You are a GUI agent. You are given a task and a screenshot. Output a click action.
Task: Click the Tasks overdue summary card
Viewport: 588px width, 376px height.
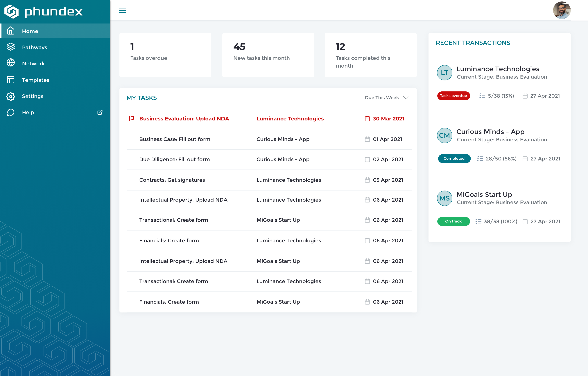[x=165, y=55]
